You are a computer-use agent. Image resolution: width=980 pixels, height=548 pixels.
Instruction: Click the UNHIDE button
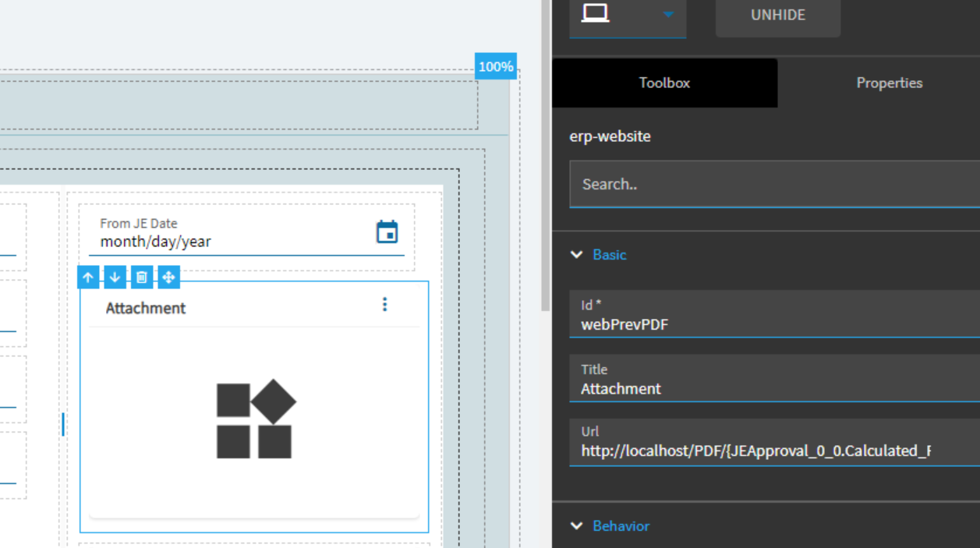point(778,16)
